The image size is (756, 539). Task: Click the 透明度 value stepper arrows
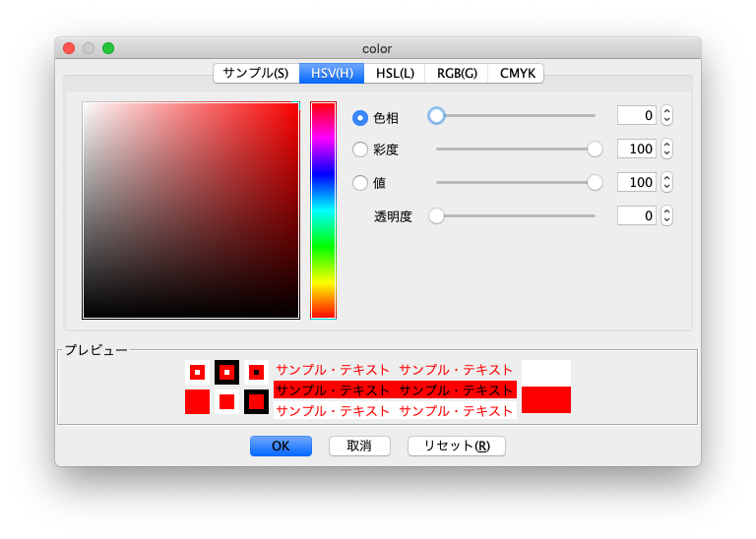666,216
